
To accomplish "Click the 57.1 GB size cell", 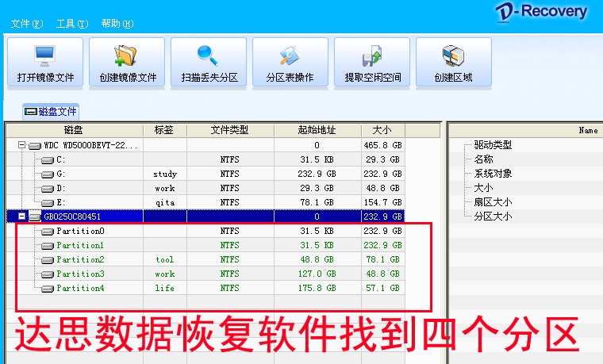I will coord(382,289).
